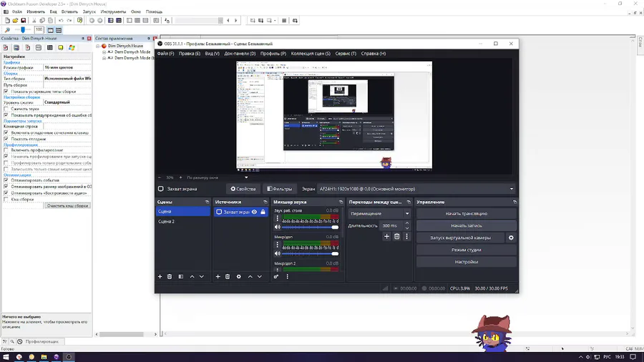Click Очистить кэш сборки button
The height and width of the screenshot is (362, 644).
click(x=67, y=205)
